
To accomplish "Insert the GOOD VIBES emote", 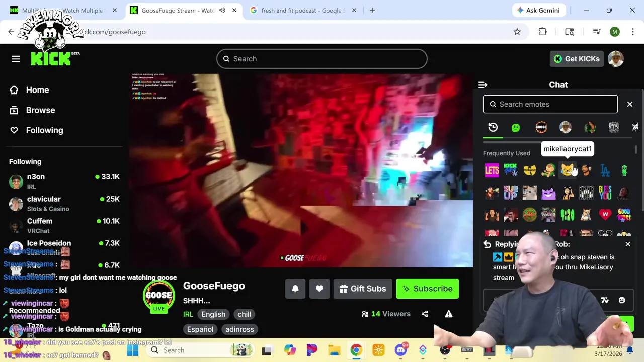I will tap(624, 215).
